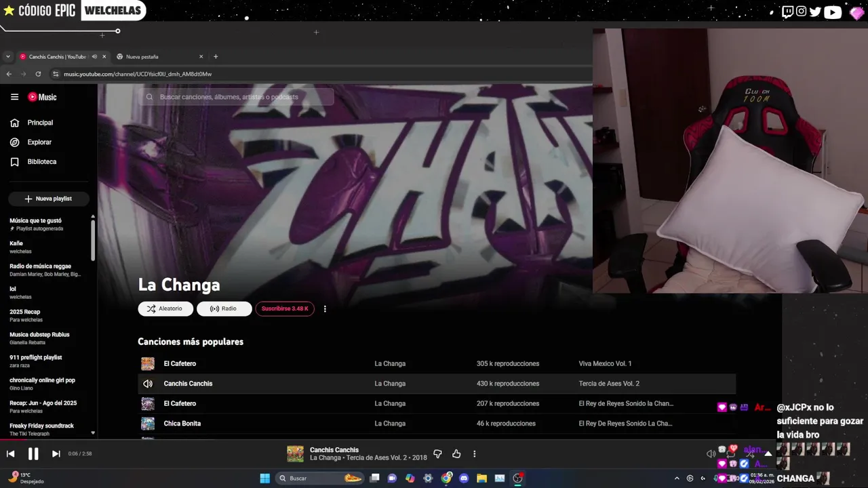Screen dimensions: 868x488
Task: Click the address bar URL
Action: point(138,74)
